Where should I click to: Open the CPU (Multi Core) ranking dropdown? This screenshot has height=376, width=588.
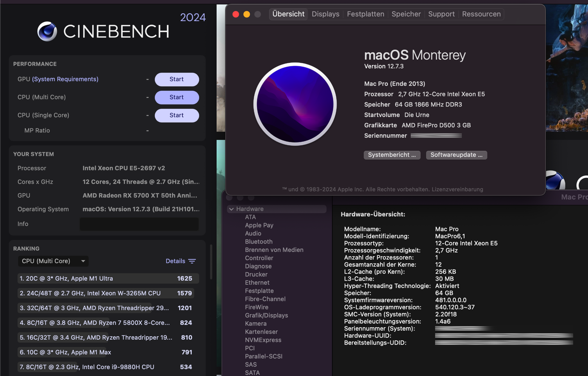(x=53, y=261)
